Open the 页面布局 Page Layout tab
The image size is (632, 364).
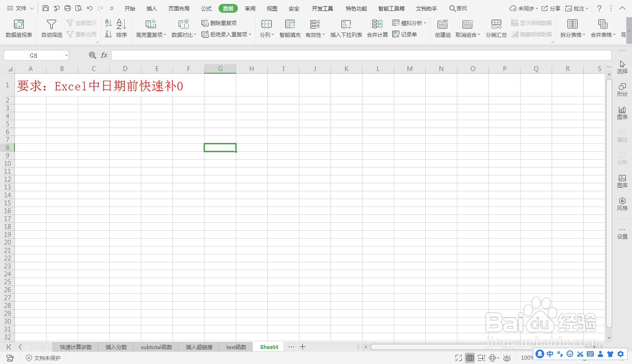coord(179,8)
